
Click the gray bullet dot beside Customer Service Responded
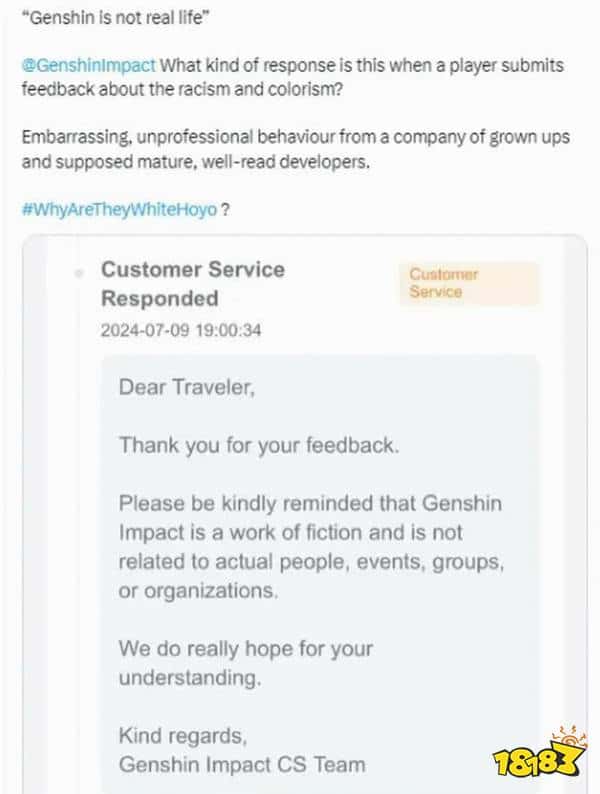click(79, 272)
